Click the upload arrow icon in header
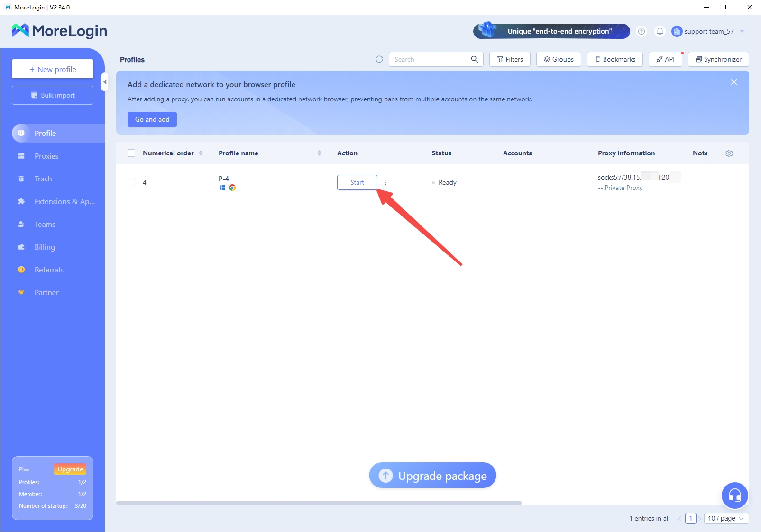This screenshot has width=761, height=532. pyautogui.click(x=642, y=31)
